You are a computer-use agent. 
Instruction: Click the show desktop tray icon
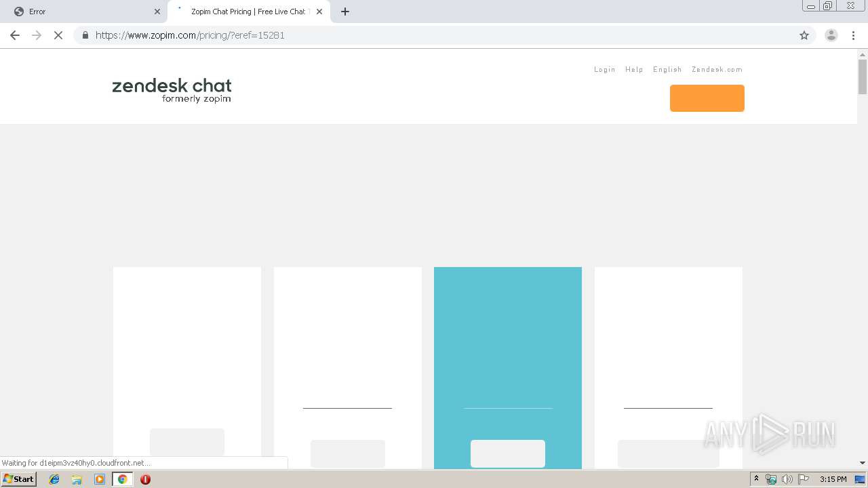coord(861,479)
